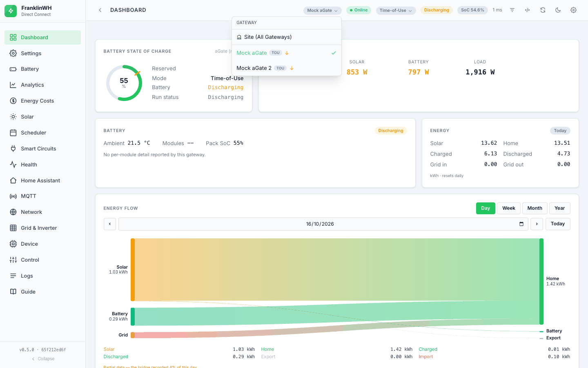
Task: Collapse the sidebar
Action: [43, 359]
